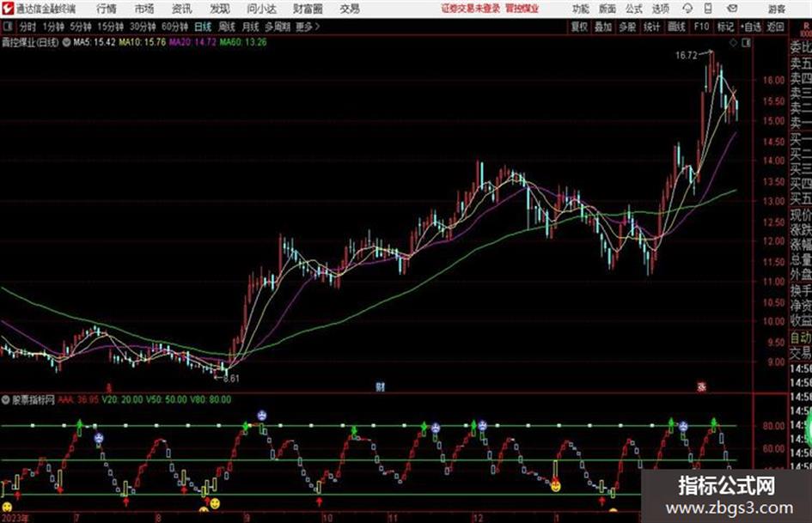Viewport: 812px width, 523px height.
Task: Switch to 5分钟 period
Action: 80,27
